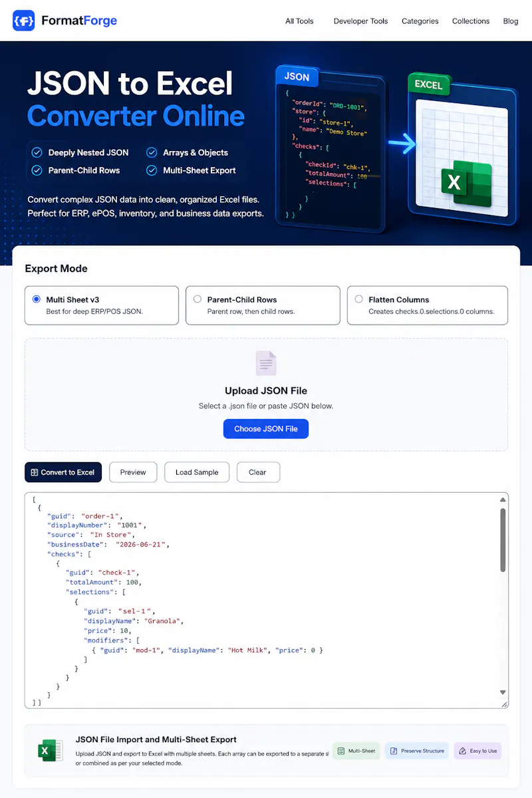Click inside the JSON text area
The width and height of the screenshot is (532, 798).
coord(266,600)
